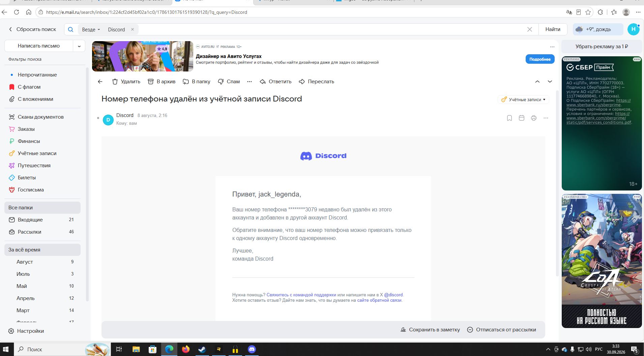
Task: Flag the Discord email with the bookmark icon
Action: click(x=509, y=118)
